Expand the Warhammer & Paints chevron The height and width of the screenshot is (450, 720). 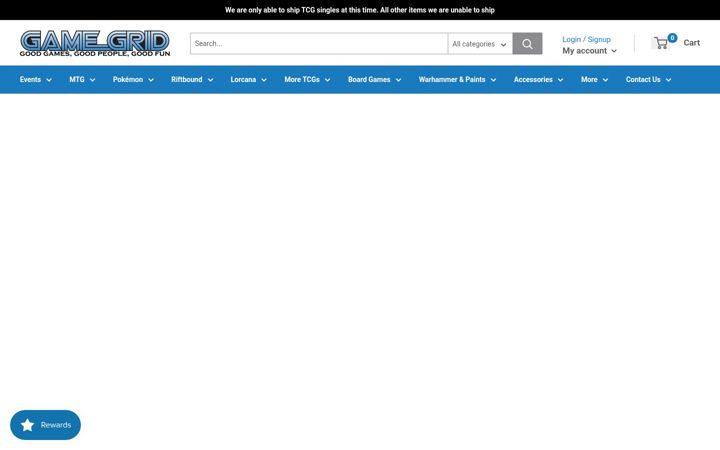click(493, 80)
